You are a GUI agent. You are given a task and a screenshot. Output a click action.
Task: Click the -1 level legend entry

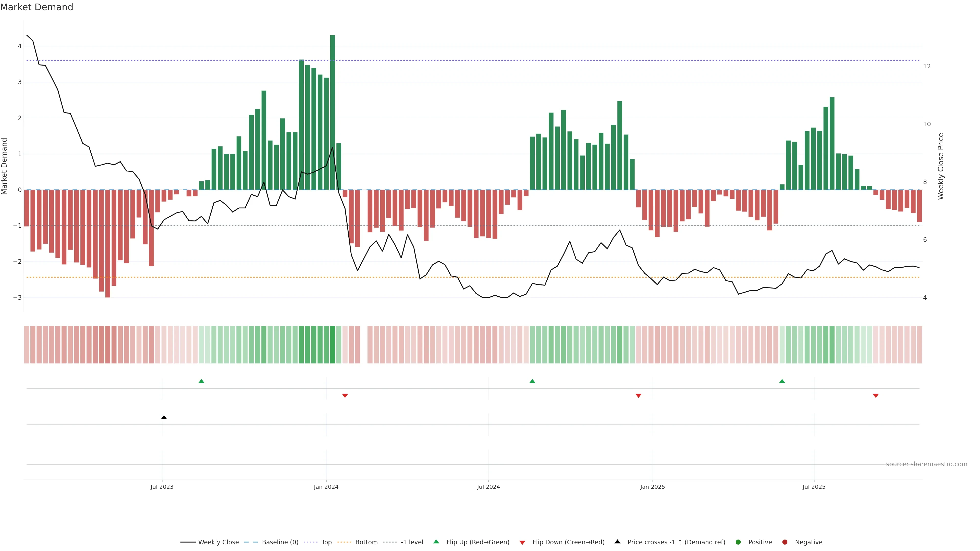pos(412,542)
